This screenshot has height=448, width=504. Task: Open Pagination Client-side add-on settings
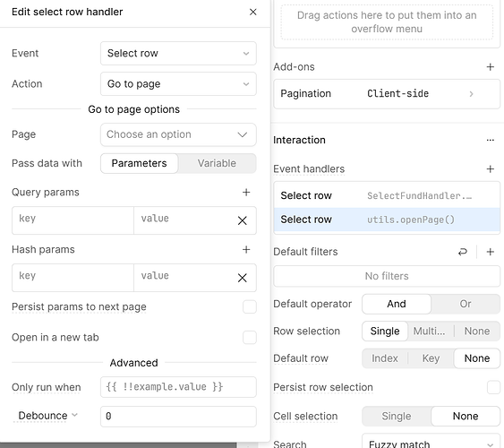click(387, 93)
